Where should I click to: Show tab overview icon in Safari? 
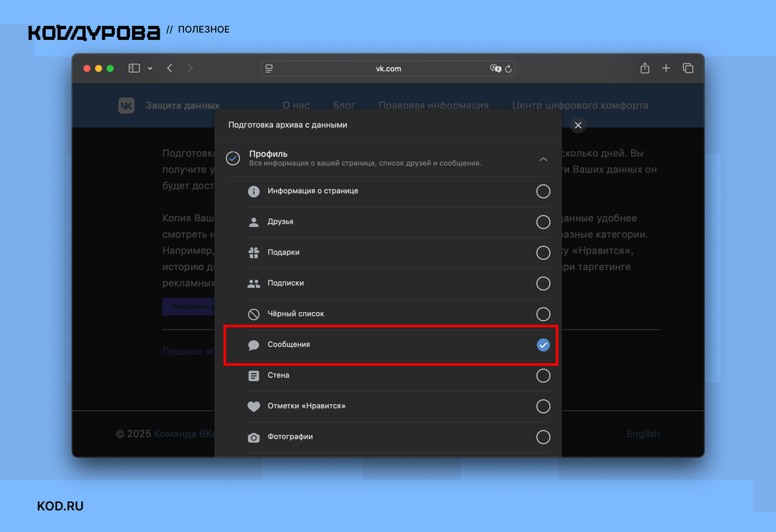688,69
